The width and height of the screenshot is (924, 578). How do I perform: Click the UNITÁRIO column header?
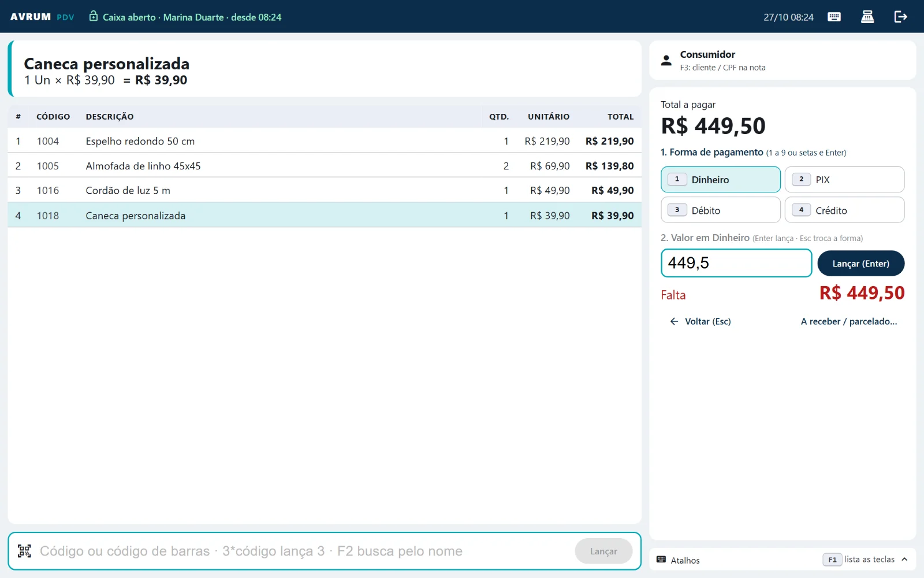pyautogui.click(x=549, y=117)
